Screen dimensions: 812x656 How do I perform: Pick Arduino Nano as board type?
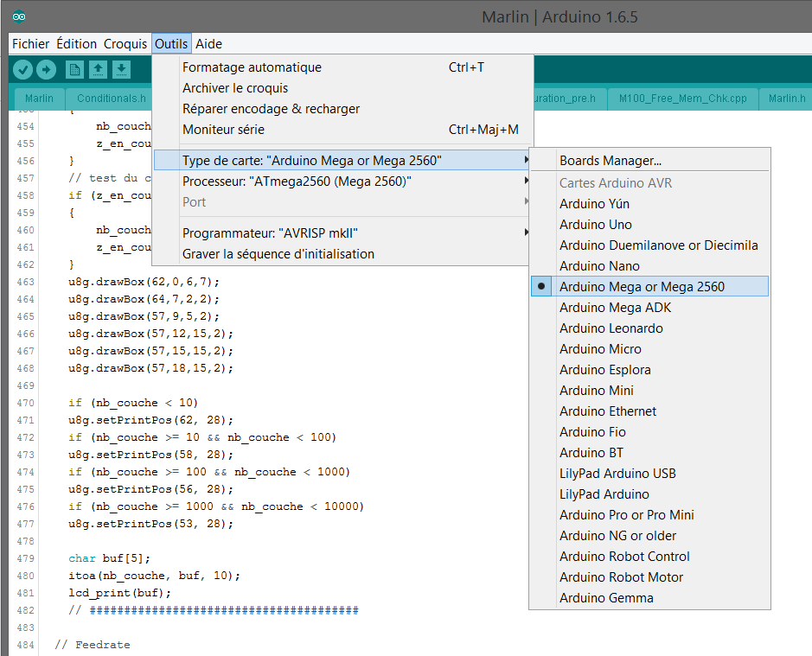[599, 266]
